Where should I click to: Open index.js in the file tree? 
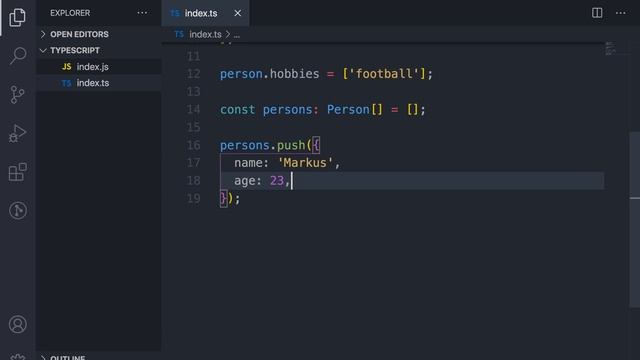[99, 67]
